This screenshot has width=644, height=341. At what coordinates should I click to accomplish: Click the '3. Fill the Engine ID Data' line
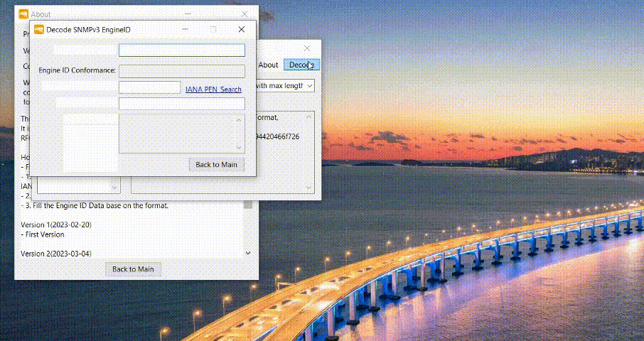tap(95, 205)
